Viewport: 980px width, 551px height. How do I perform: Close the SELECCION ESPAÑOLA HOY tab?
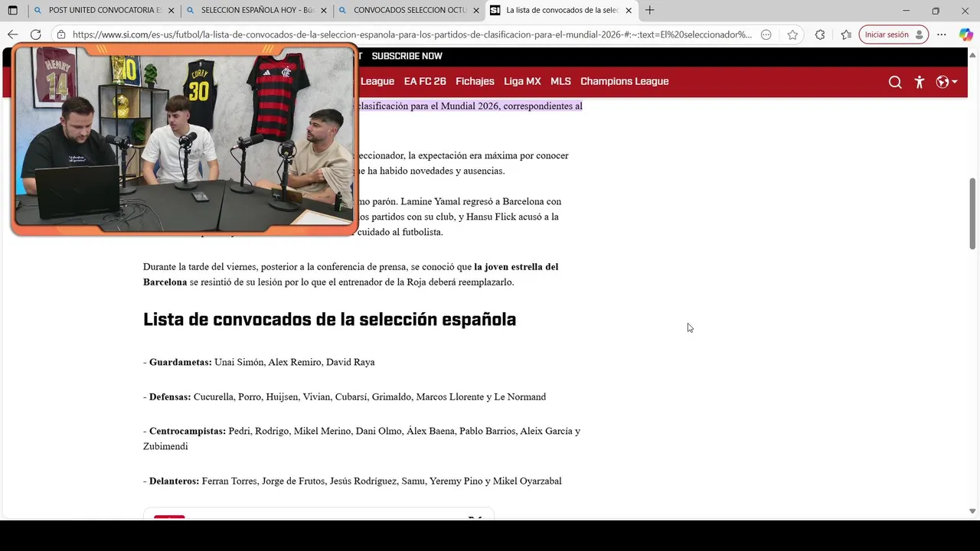click(324, 11)
